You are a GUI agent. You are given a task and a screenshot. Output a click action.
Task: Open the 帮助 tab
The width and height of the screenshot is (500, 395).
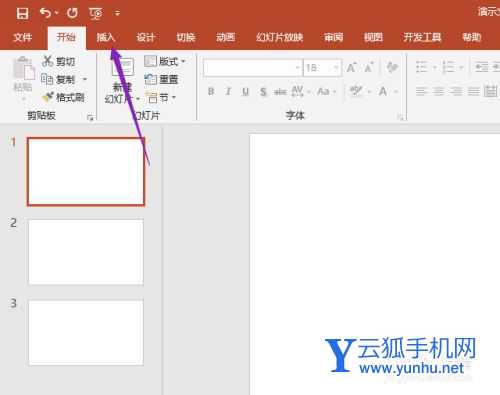point(472,37)
